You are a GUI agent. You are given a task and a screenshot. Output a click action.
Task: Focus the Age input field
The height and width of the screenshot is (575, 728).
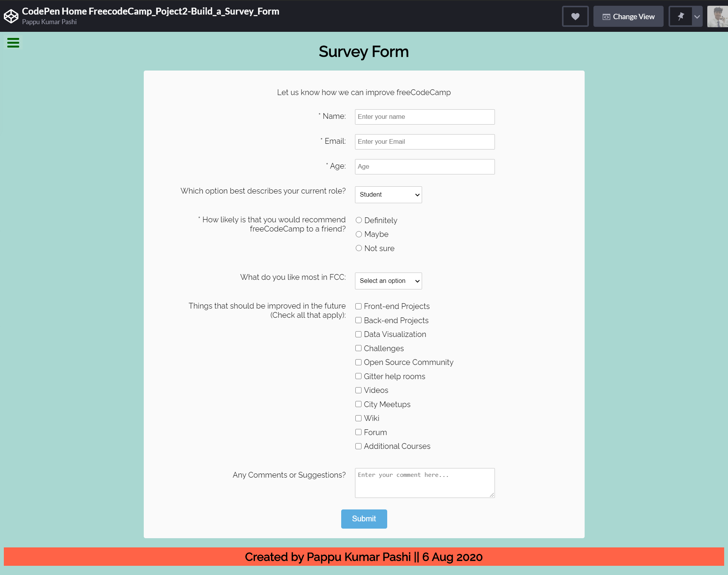425,167
